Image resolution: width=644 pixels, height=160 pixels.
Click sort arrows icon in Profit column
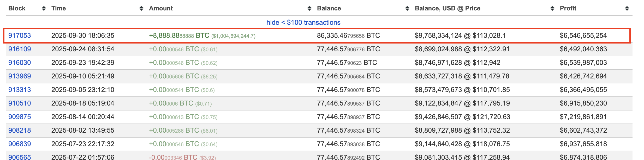(627, 8)
